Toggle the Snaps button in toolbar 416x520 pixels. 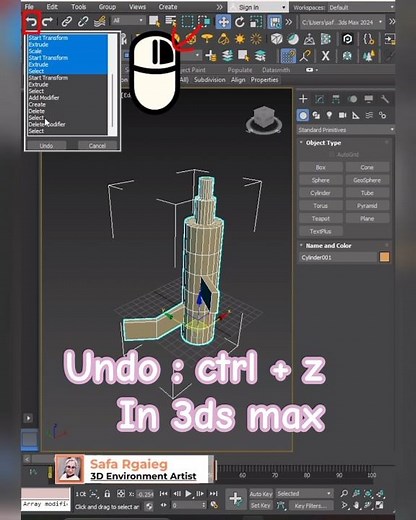tap(289, 56)
